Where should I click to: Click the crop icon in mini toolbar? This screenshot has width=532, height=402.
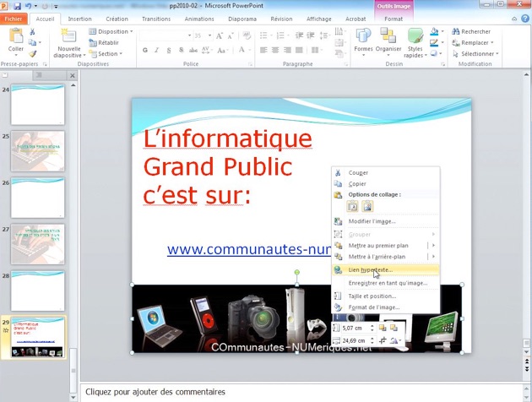coord(383,340)
